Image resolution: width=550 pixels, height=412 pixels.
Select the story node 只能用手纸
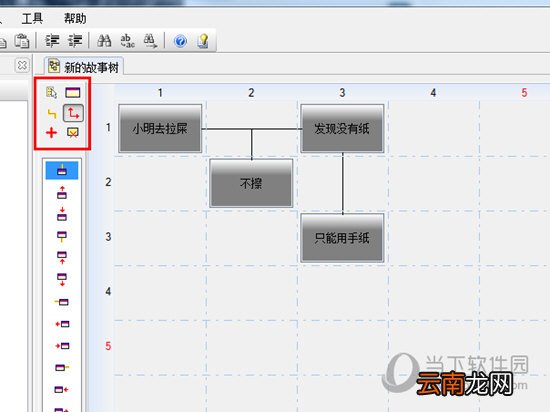(x=342, y=238)
